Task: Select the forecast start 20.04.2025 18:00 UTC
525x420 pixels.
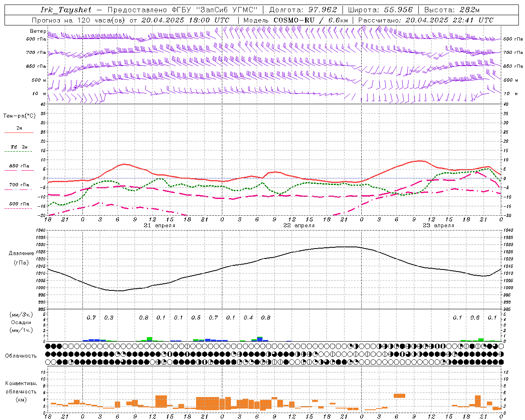Action: pos(185,20)
